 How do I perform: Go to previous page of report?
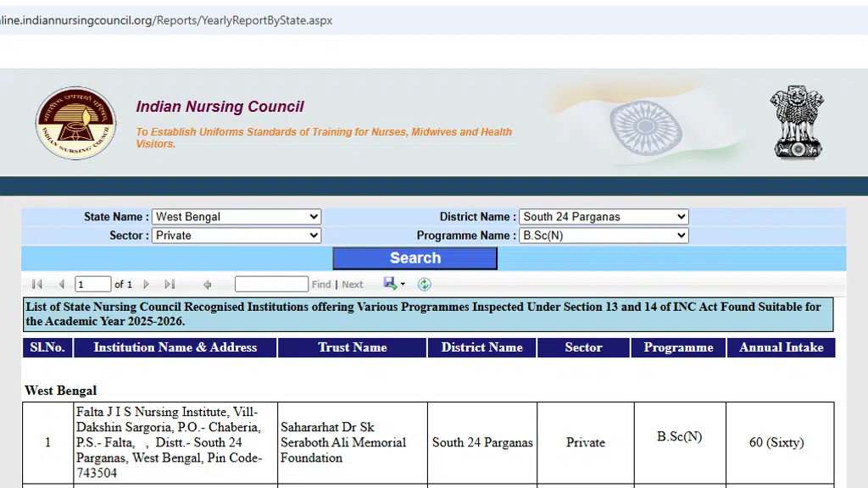61,285
